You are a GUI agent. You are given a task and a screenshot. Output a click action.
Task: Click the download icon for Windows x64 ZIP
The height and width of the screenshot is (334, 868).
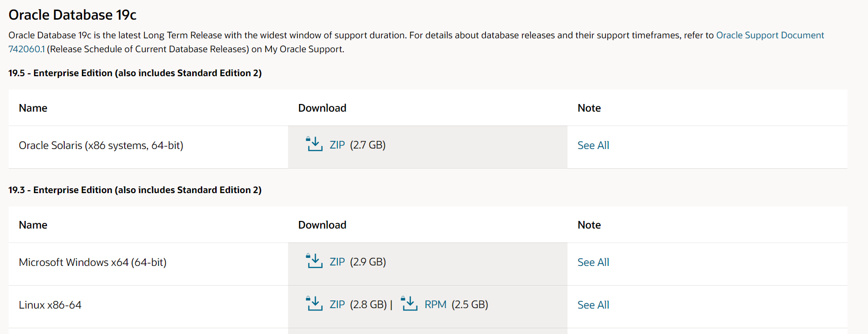coord(314,261)
